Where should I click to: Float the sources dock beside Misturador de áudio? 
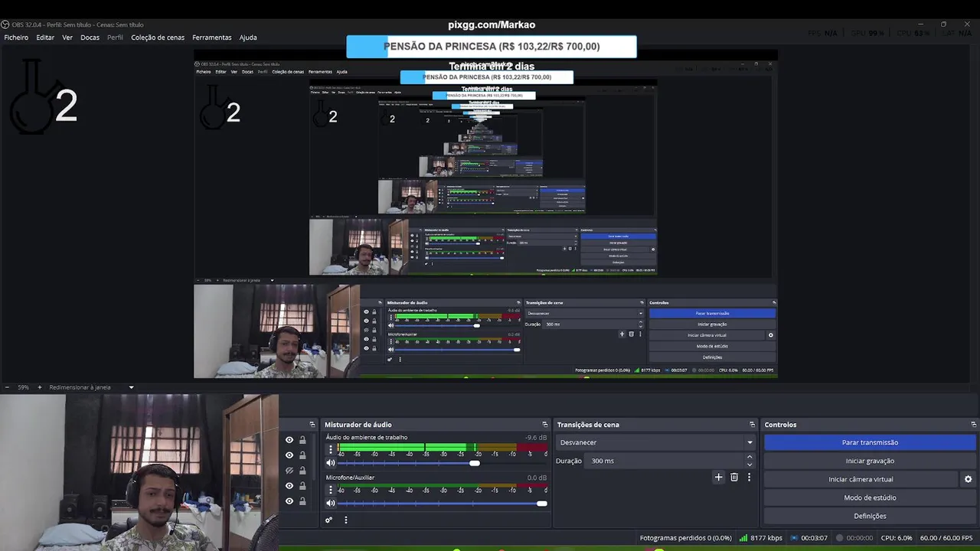(312, 425)
